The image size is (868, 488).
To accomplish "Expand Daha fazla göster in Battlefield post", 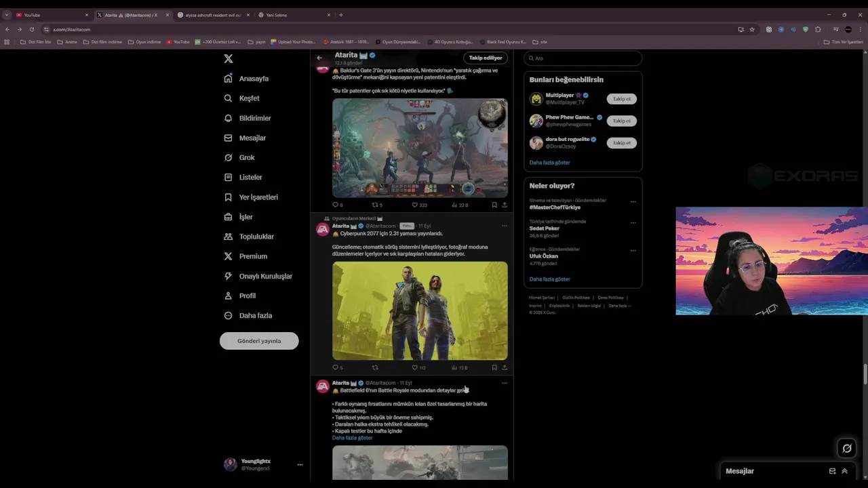I will coord(353,438).
